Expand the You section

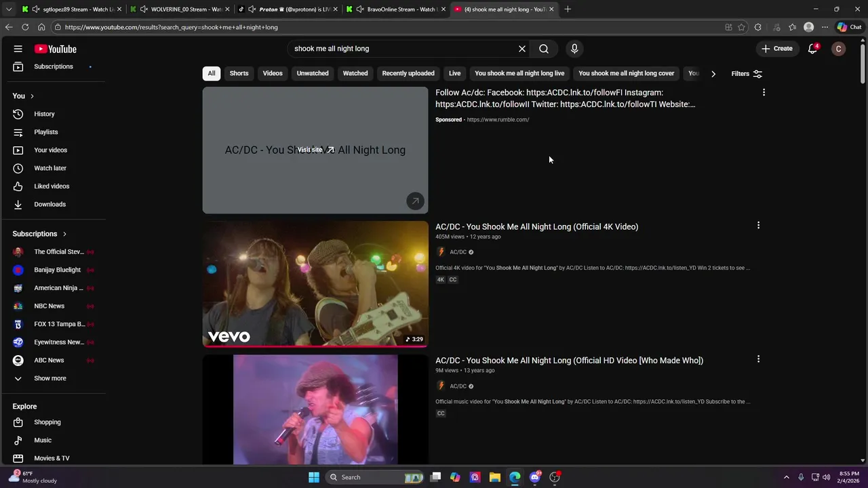coord(23,96)
